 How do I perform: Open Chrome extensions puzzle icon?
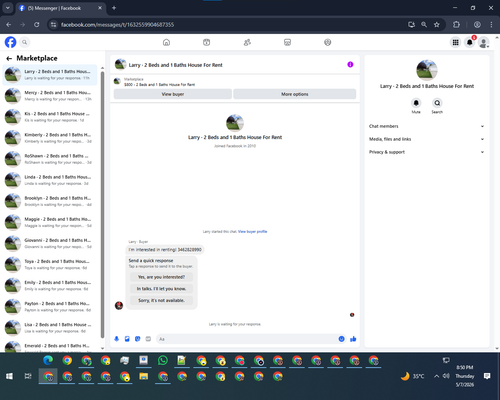[456, 25]
